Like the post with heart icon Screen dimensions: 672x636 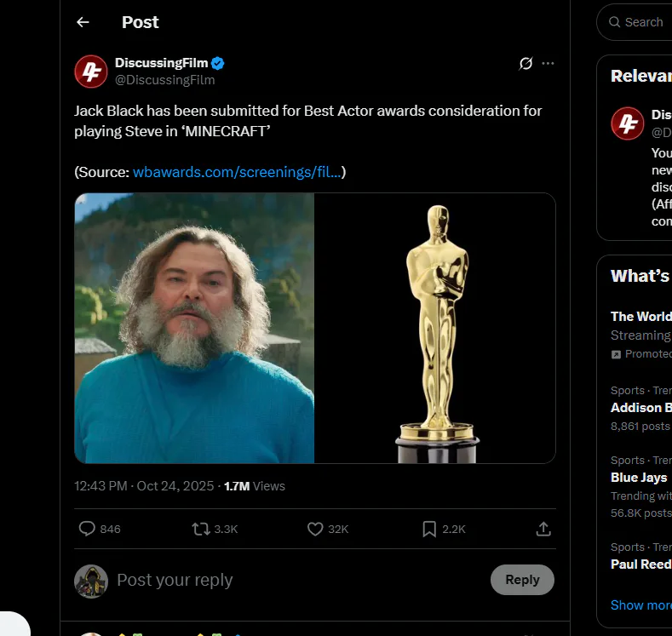(315, 529)
